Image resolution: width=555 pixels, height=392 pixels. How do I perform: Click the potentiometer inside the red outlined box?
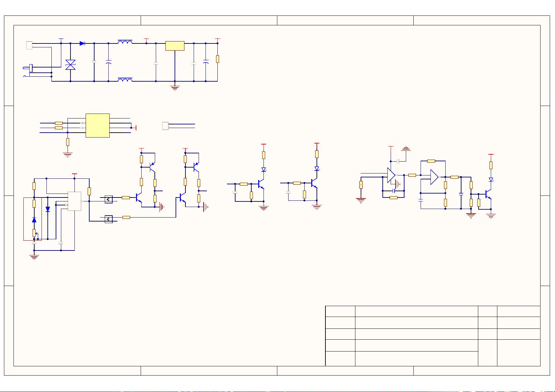[x=34, y=233]
